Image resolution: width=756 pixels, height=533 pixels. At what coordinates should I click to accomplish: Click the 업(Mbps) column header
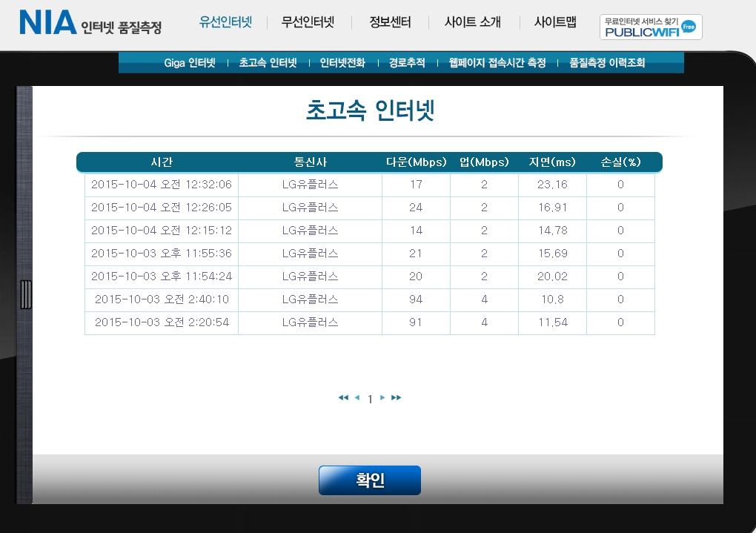484,162
